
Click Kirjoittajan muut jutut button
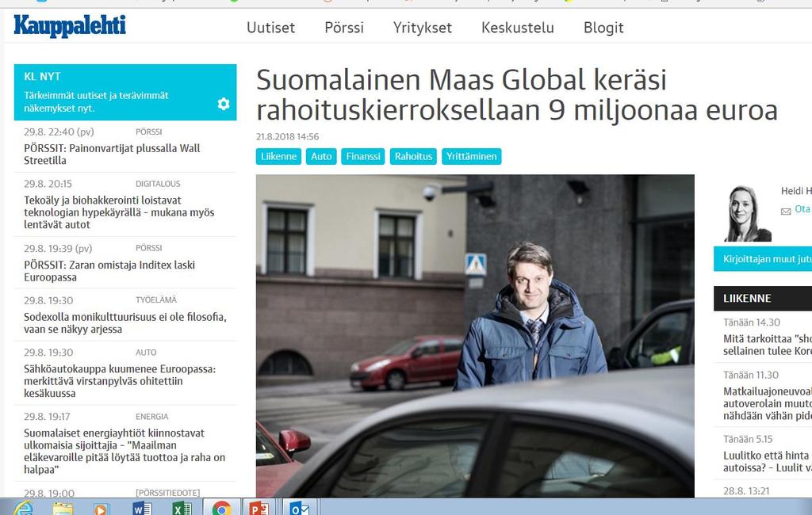coord(763,259)
